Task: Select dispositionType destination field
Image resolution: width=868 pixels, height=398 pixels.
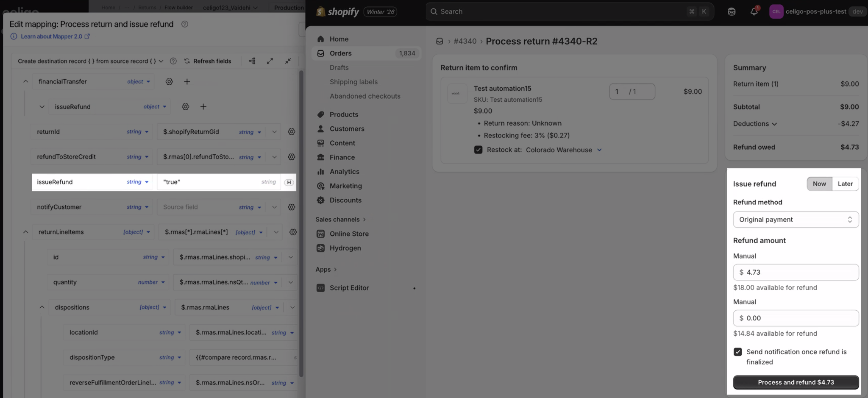Action: click(x=110, y=357)
